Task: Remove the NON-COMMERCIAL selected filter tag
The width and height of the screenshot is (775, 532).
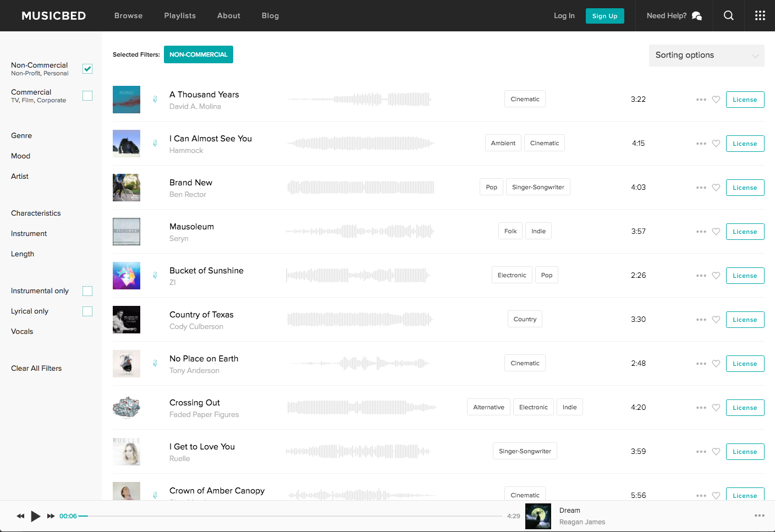Action: click(199, 54)
